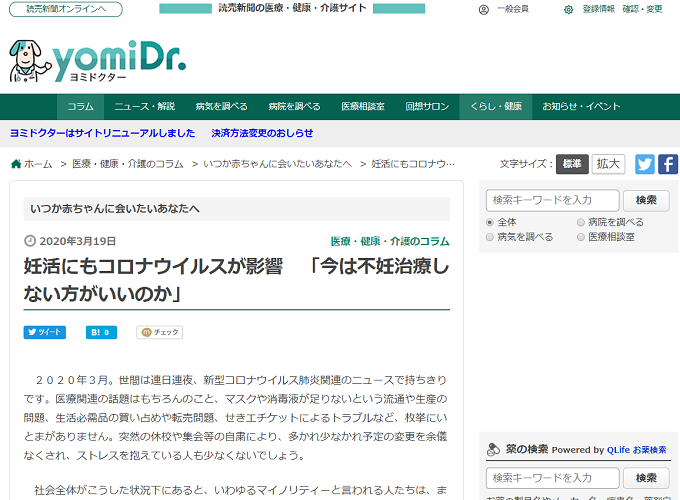Click the mixi チェック button

160,332
